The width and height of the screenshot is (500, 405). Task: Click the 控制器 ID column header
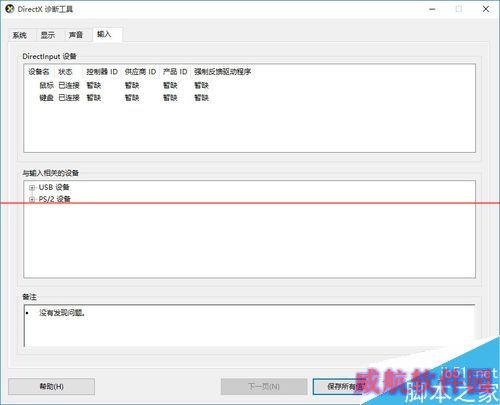pos(102,71)
